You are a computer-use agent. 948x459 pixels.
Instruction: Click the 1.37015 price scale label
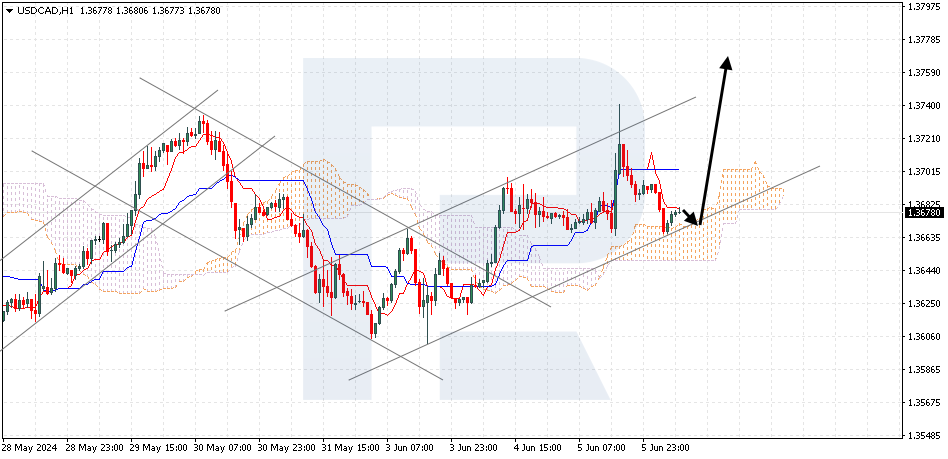[925, 172]
